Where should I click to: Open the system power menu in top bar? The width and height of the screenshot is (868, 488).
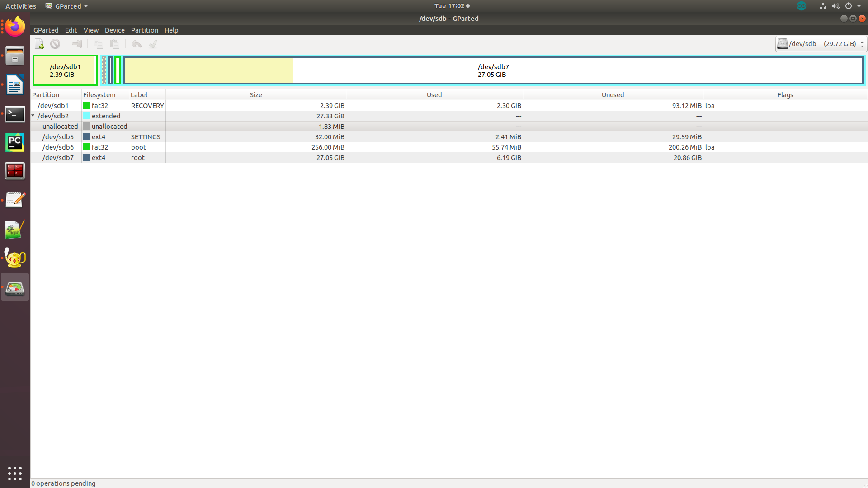coord(849,6)
